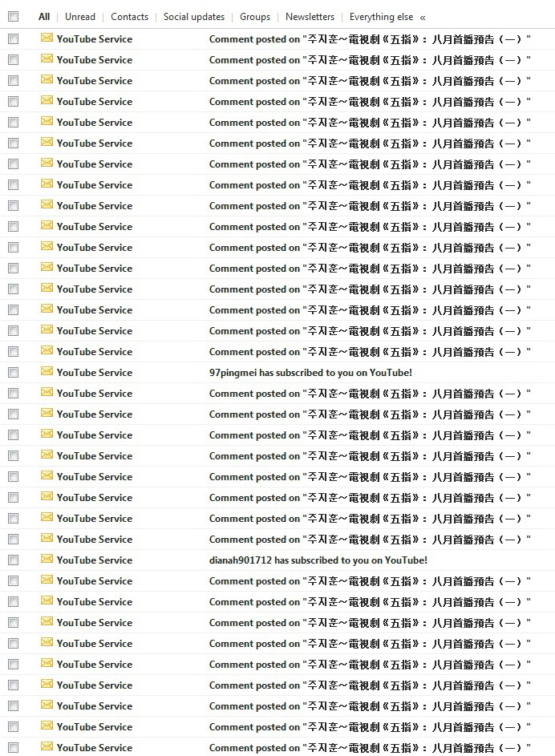
Task: Collapse the filter bar with the « chevron
Action: coord(423,18)
